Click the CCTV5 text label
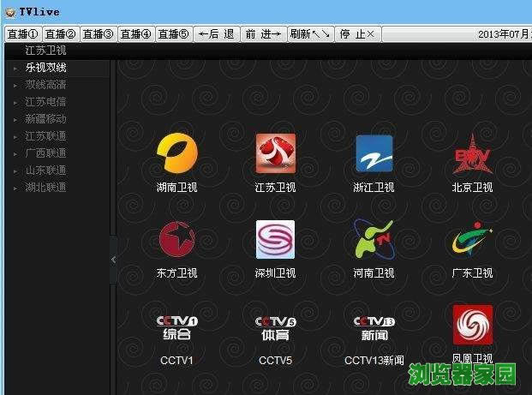 tap(276, 361)
